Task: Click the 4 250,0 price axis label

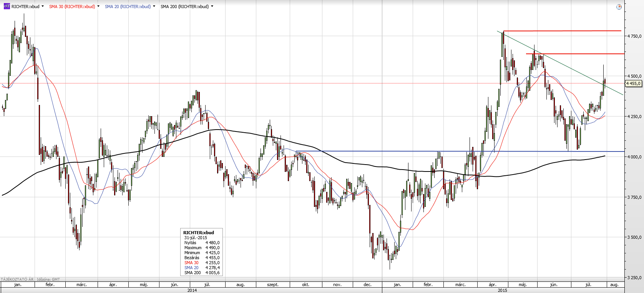Action: coord(634,117)
